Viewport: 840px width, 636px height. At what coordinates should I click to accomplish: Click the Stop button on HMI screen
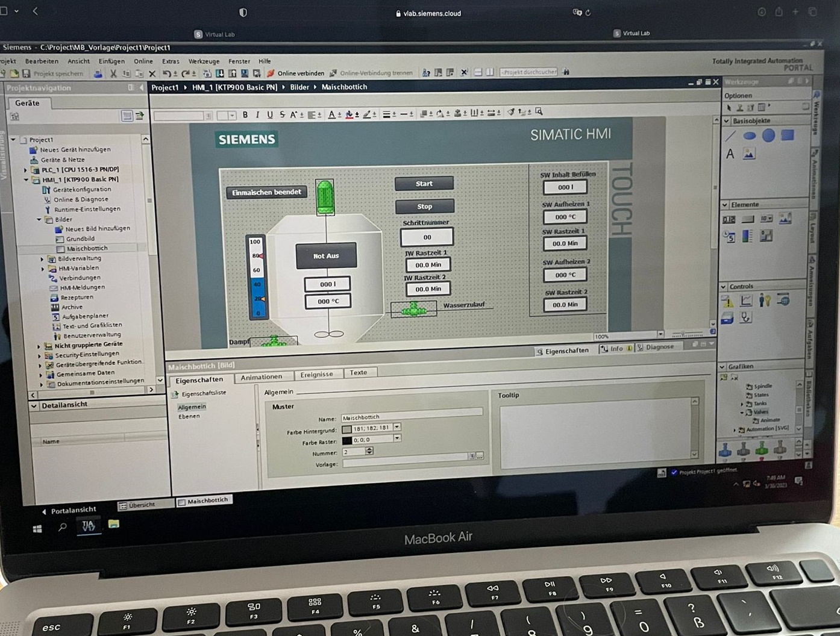(x=425, y=207)
